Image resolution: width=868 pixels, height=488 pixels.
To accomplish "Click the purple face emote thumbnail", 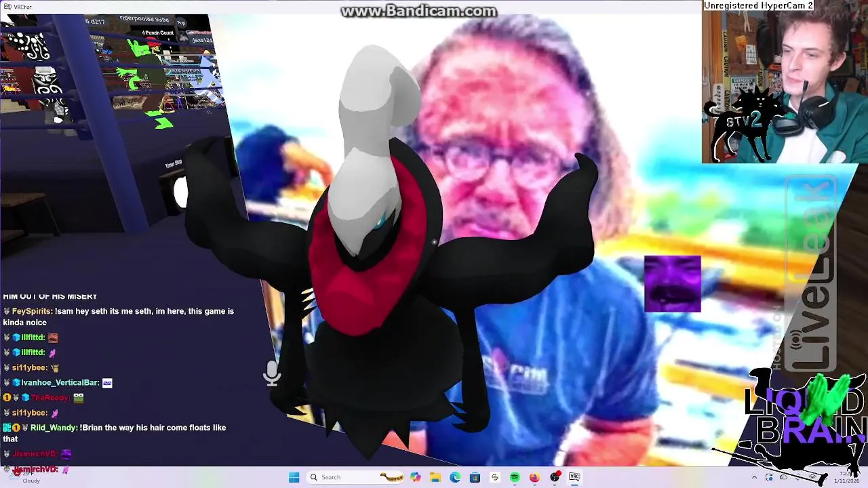I will 673,283.
